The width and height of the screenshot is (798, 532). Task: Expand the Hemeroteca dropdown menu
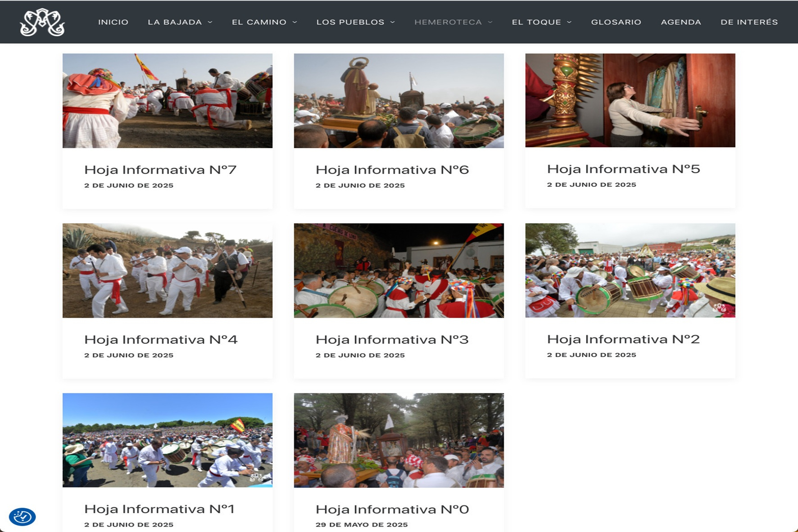[x=453, y=22]
